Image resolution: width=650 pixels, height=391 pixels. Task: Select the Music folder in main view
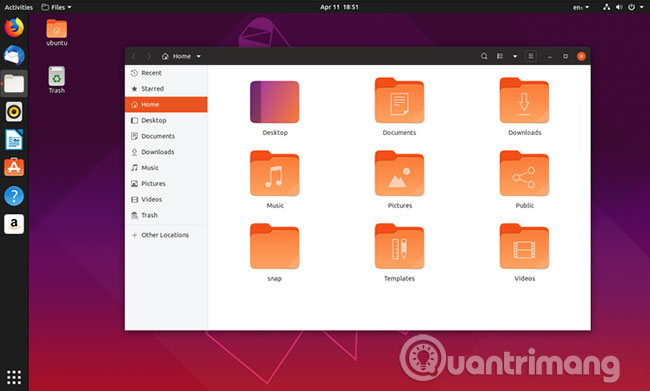click(x=274, y=180)
